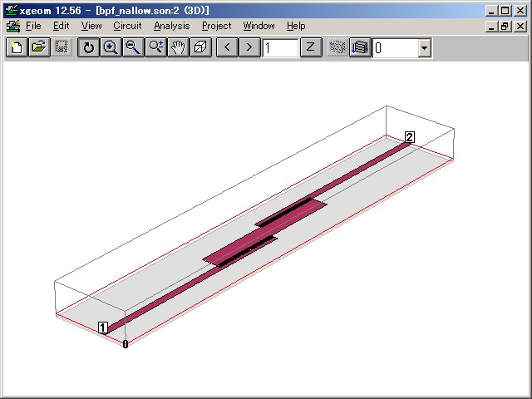Viewport: 532px width, 399px height.
Task: Open the Circuit menu
Action: pos(127,26)
